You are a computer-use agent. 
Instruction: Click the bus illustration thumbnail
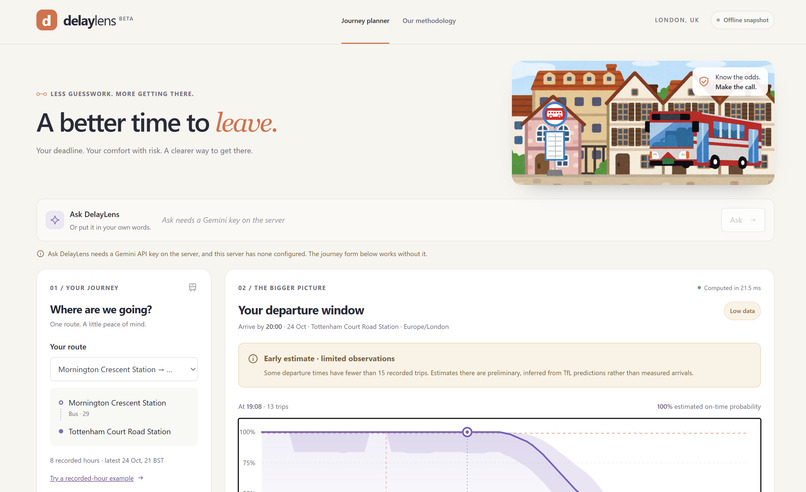point(643,122)
